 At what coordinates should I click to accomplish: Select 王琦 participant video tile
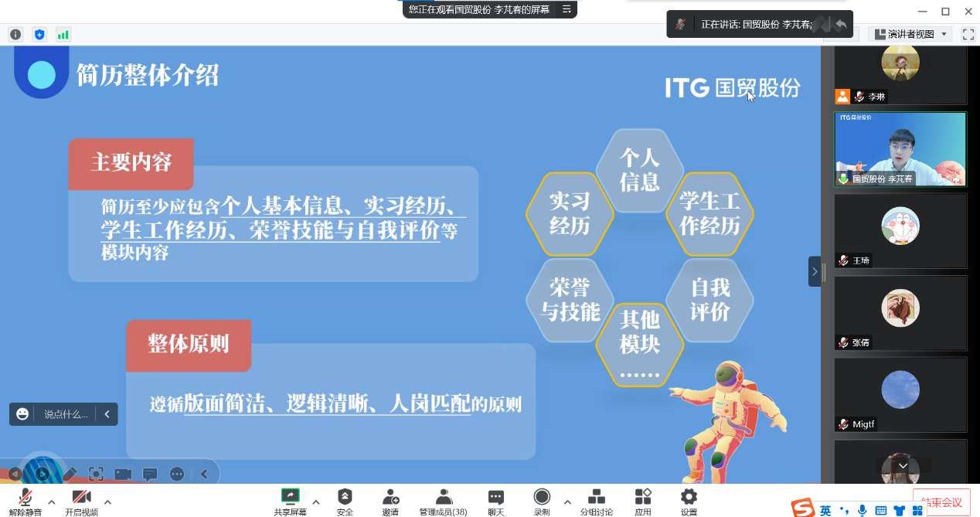pyautogui.click(x=900, y=230)
